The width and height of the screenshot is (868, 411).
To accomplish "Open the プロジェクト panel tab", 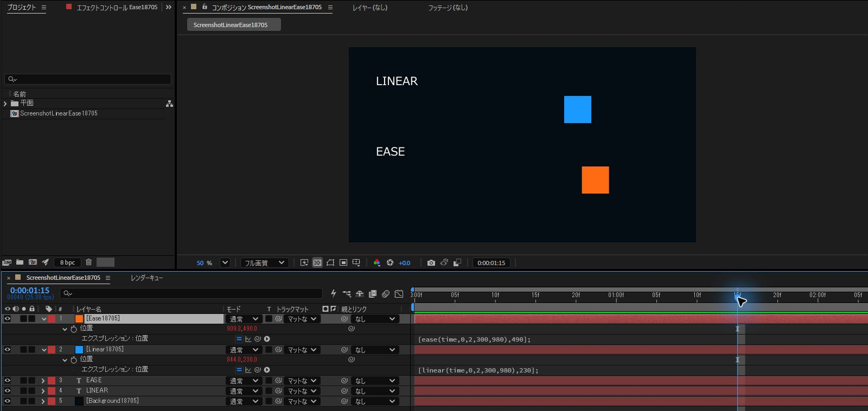I will (22, 8).
